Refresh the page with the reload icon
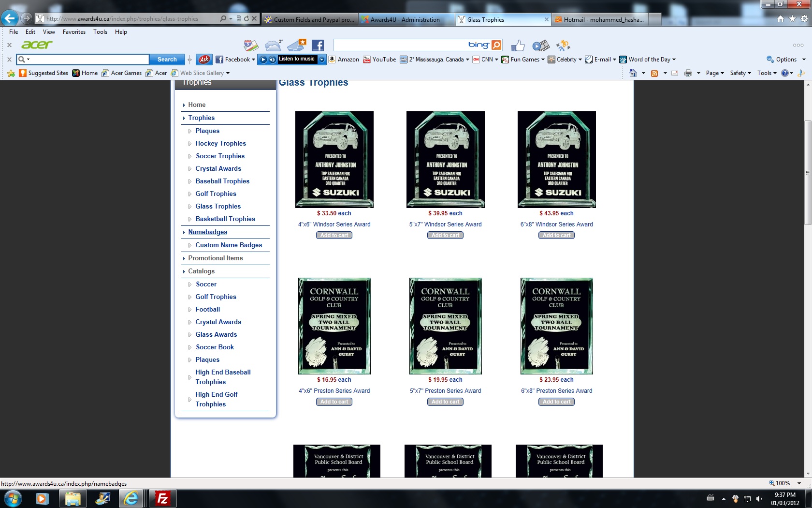This screenshot has width=812, height=508. pyautogui.click(x=246, y=19)
